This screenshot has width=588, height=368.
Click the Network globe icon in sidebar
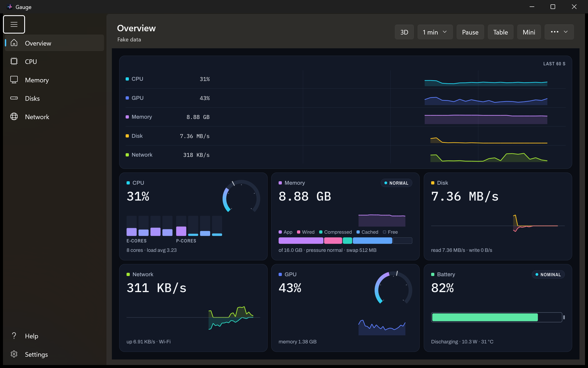point(14,117)
